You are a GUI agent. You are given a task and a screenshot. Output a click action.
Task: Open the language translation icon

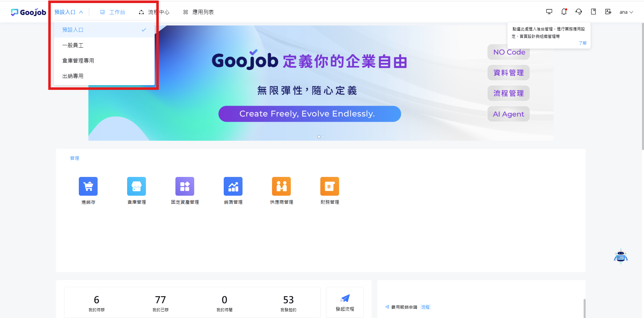point(608,12)
